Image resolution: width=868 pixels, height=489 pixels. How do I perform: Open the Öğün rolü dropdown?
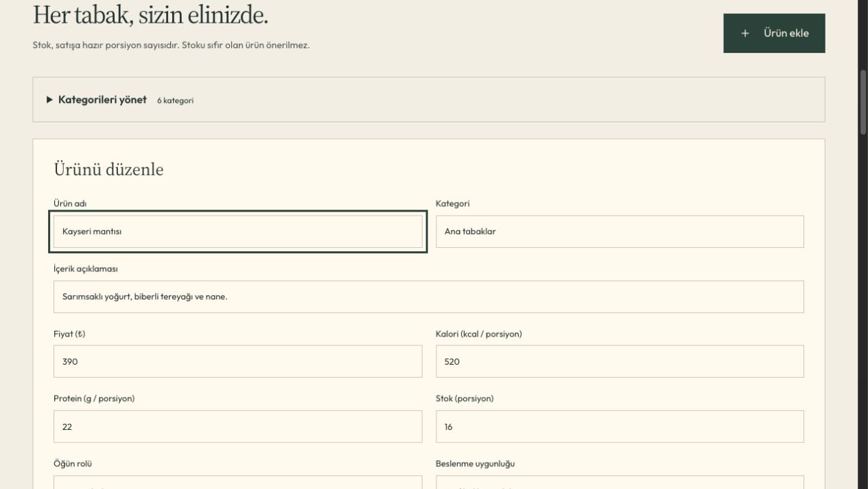[x=238, y=482]
